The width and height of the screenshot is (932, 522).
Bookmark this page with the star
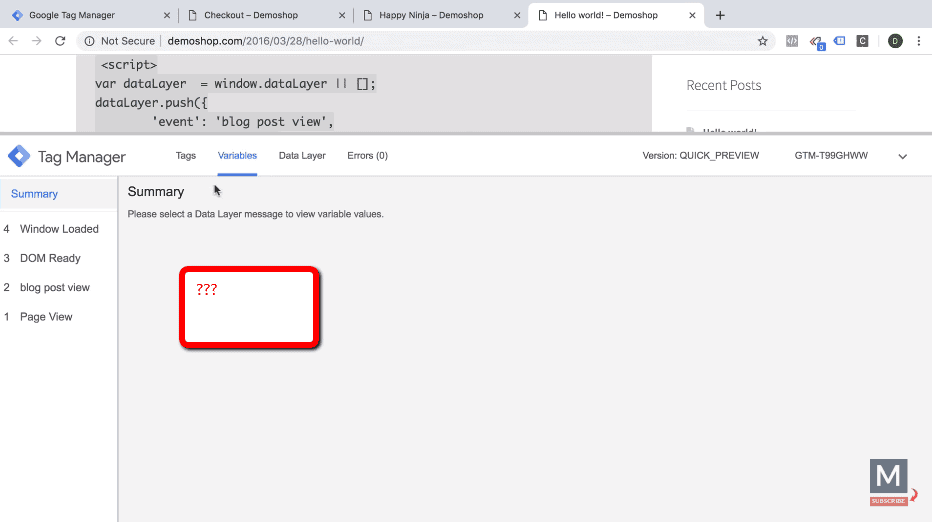(763, 41)
